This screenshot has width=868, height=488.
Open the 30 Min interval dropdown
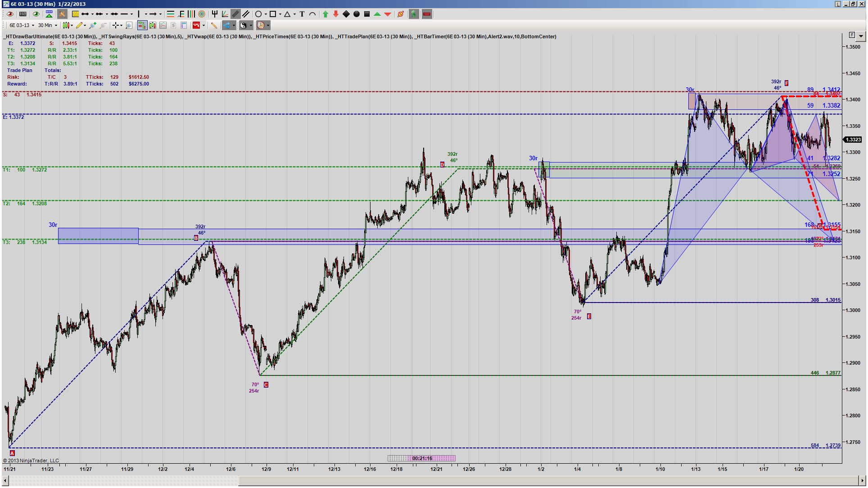pyautogui.click(x=48, y=25)
